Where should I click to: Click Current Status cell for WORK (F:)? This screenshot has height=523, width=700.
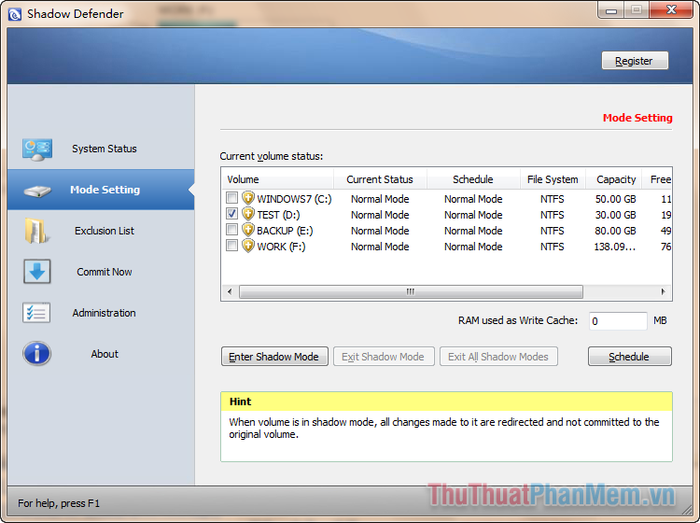point(380,247)
